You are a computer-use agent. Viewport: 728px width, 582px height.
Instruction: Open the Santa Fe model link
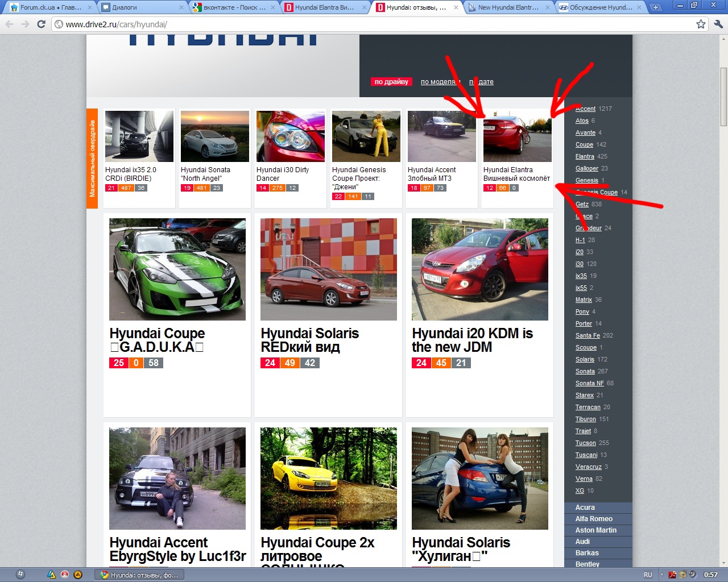588,335
